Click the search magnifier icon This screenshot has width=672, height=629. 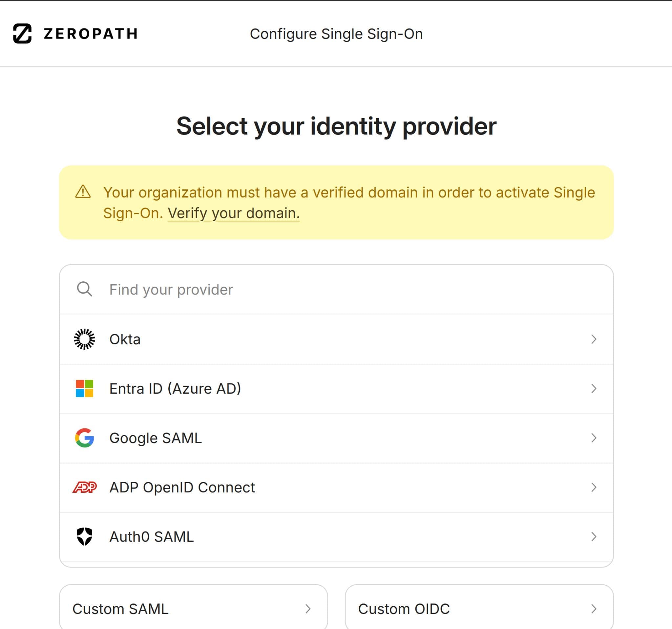(85, 289)
